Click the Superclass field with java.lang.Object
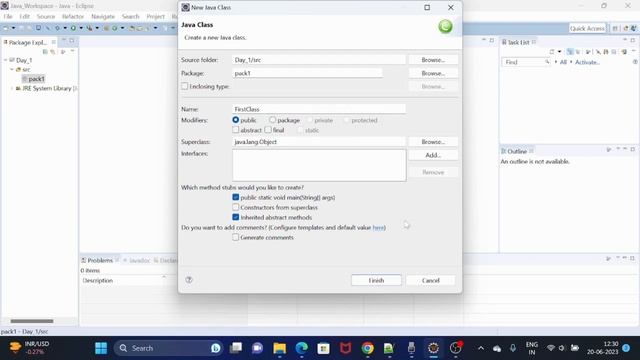The image size is (640, 360). (319, 142)
